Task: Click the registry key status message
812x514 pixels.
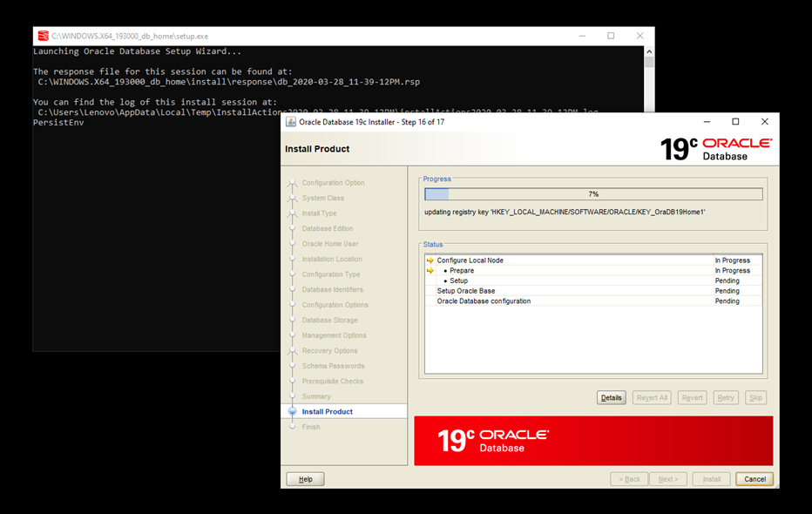Action: coord(565,212)
